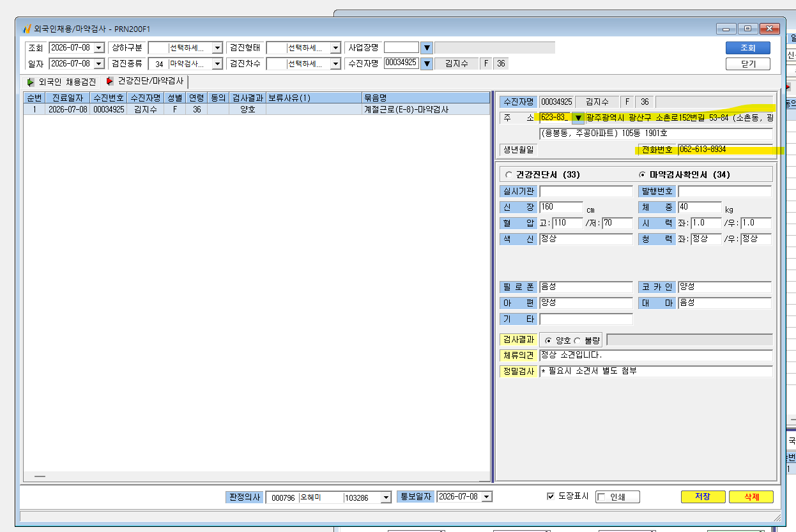The width and height of the screenshot is (796, 532).
Task: Click the 수진자명 search arrow icon
Action: click(427, 64)
